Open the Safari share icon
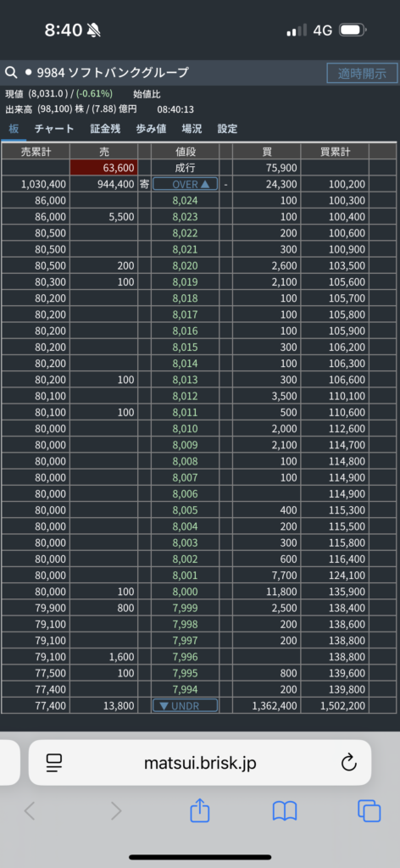 (x=200, y=811)
